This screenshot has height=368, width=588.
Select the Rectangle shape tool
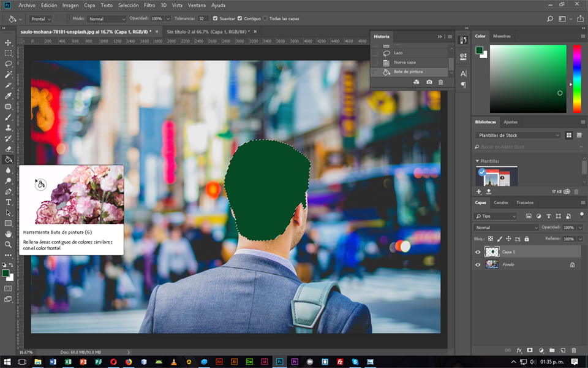click(x=8, y=223)
